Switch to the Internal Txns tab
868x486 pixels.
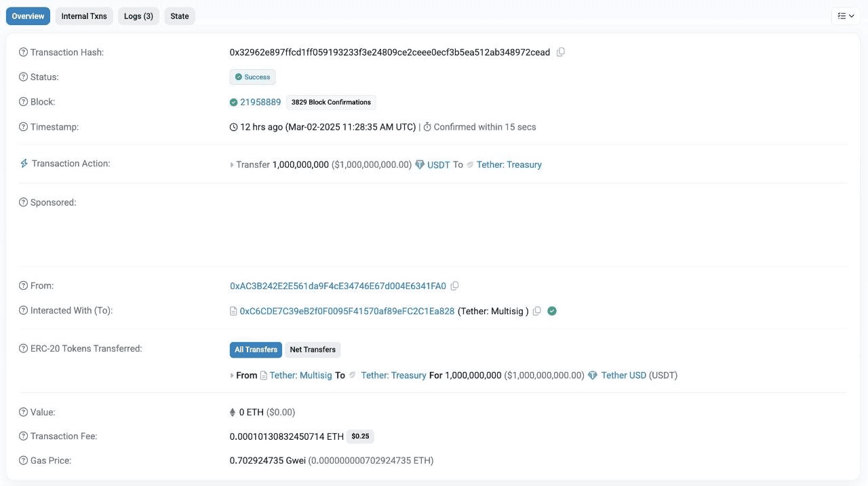(x=84, y=16)
